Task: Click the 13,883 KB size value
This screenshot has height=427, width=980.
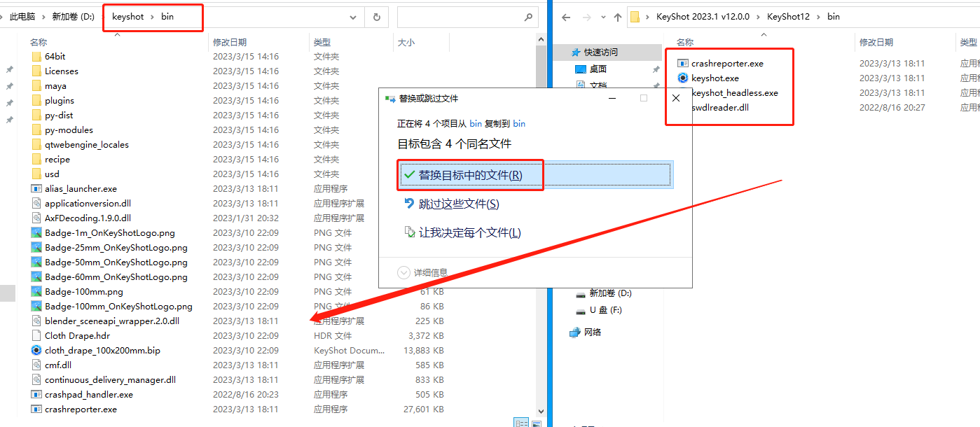Action: [423, 350]
